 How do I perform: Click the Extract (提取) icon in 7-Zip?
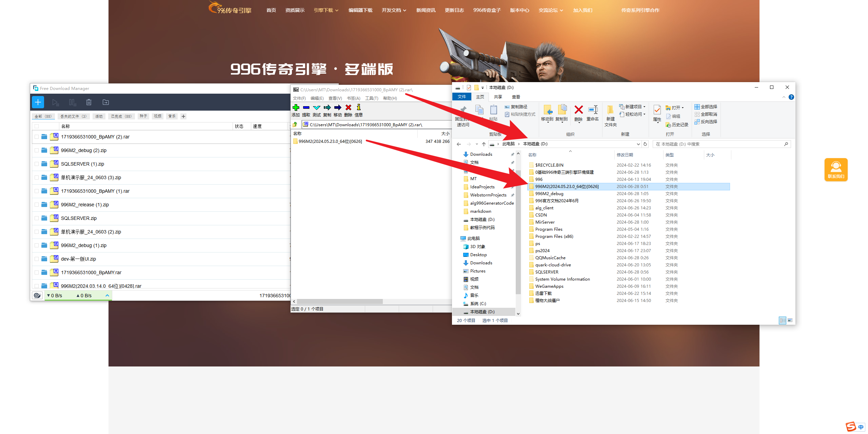[306, 108]
